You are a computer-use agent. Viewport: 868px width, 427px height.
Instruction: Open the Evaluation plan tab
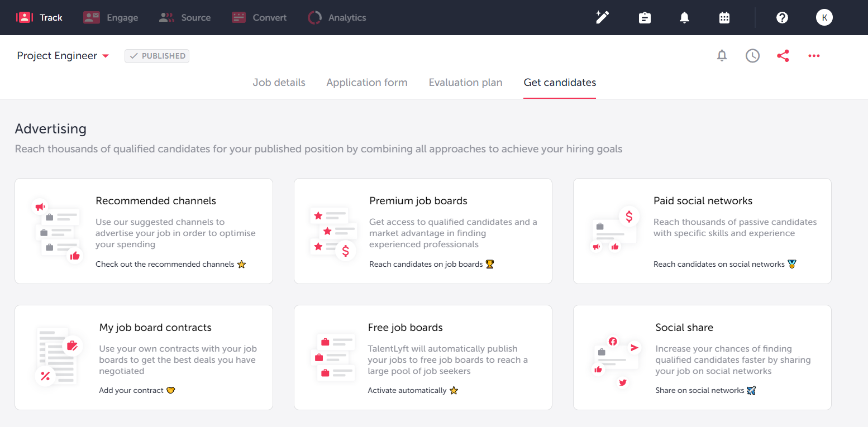tap(465, 83)
